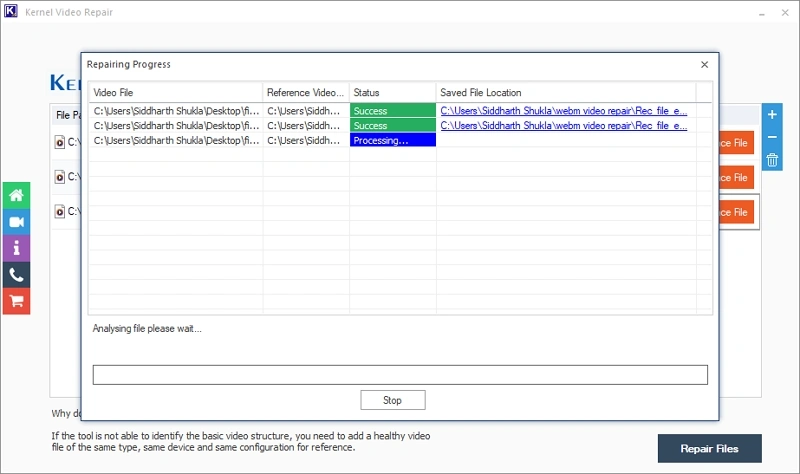Click the empty repair progress bar
The height and width of the screenshot is (474, 800).
point(400,375)
